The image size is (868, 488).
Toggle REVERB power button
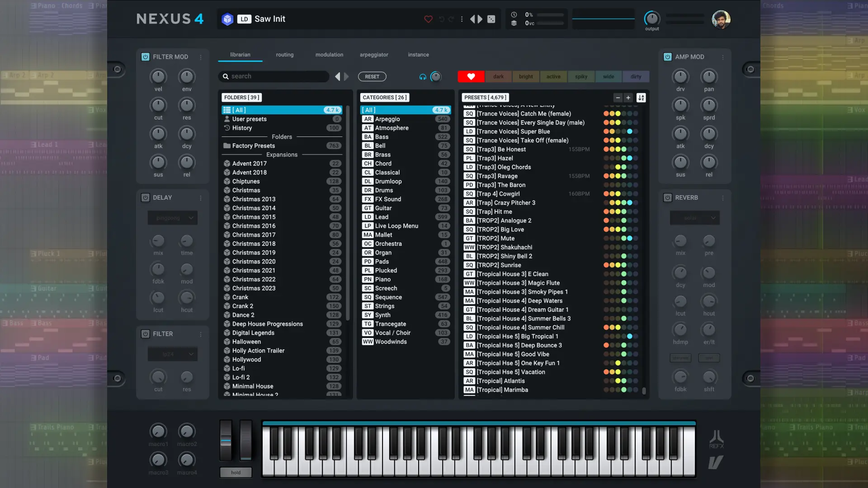pos(668,198)
